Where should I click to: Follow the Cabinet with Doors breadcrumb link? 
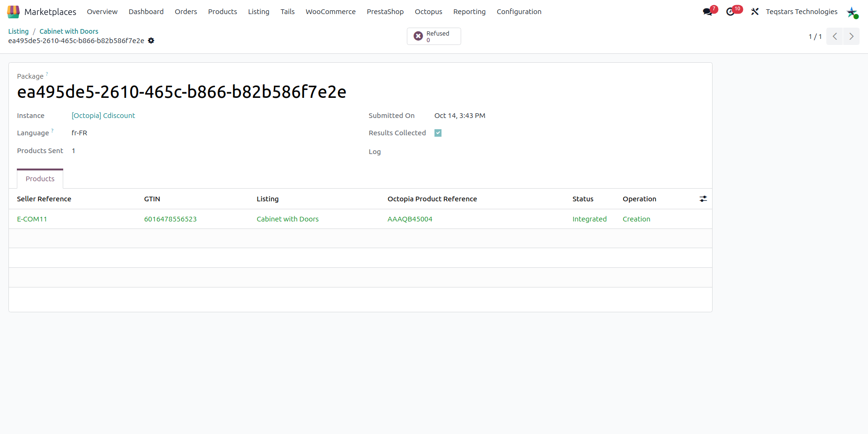tap(69, 31)
